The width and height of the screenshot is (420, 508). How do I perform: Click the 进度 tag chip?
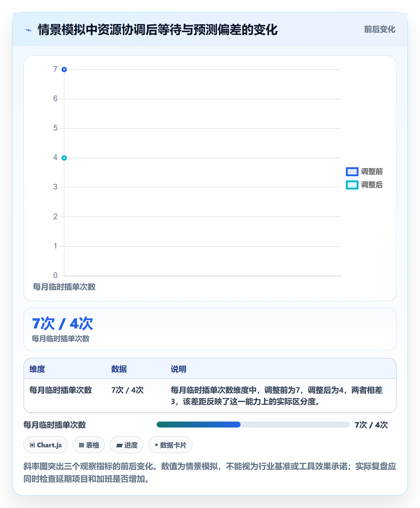click(127, 445)
